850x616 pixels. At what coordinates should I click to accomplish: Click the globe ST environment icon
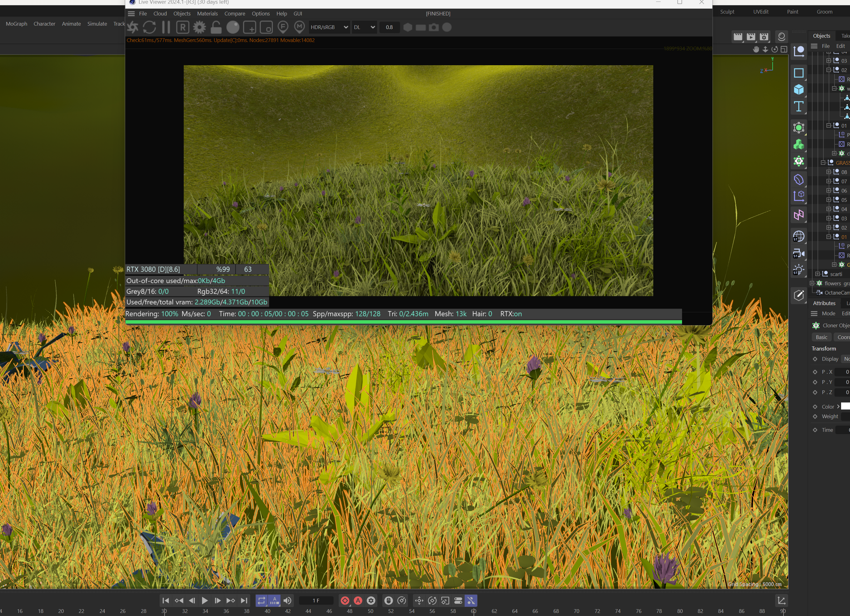pyautogui.click(x=799, y=236)
